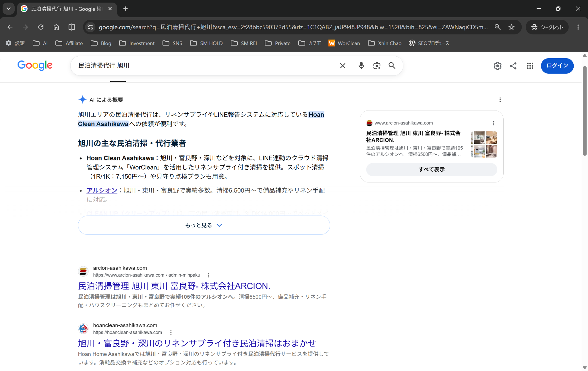
Task: Open a new browser tab
Action: coord(125,9)
